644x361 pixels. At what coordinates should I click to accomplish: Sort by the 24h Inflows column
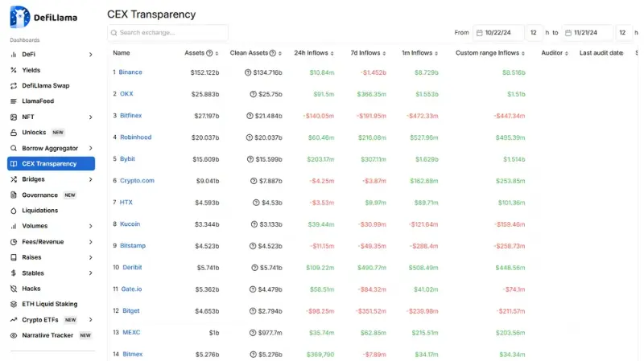[x=314, y=53]
